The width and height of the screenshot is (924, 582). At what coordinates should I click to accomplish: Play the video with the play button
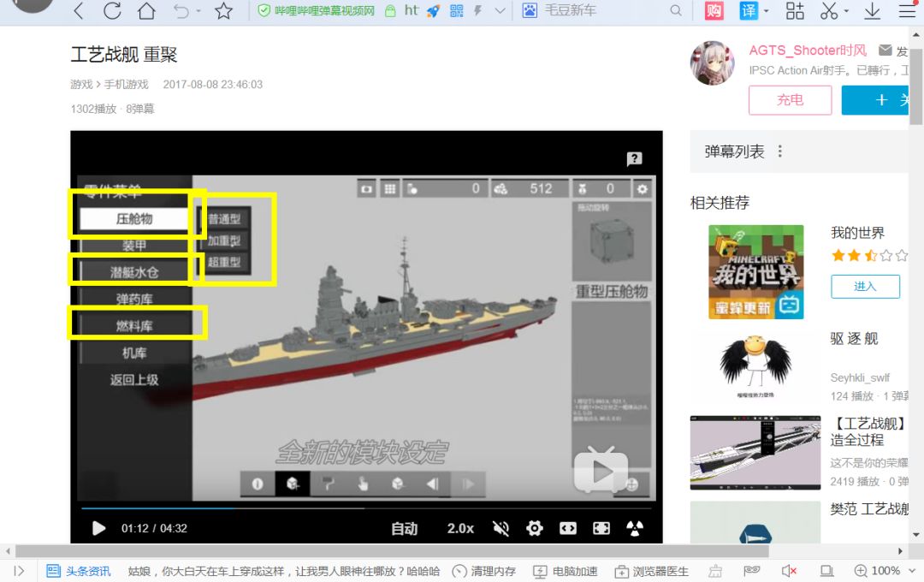tap(99, 528)
